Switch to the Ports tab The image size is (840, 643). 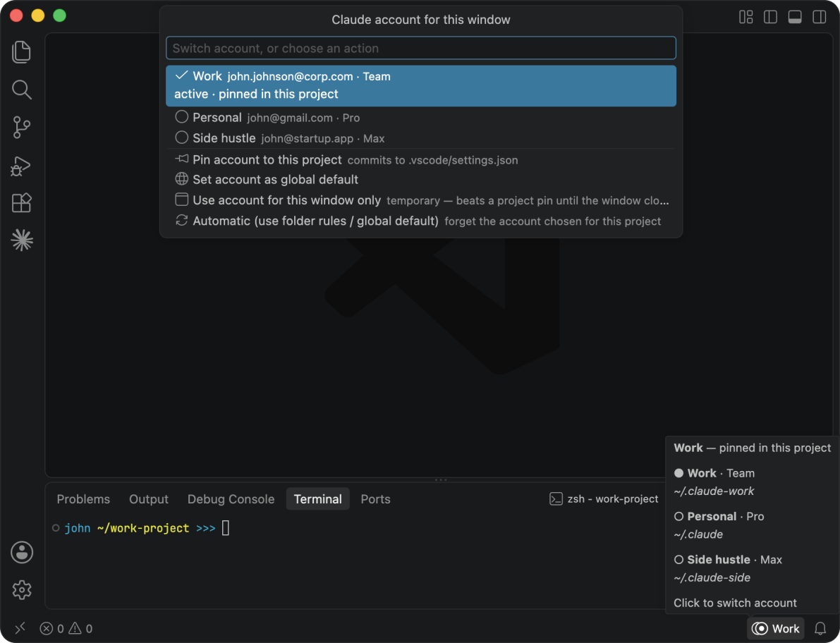(375, 499)
